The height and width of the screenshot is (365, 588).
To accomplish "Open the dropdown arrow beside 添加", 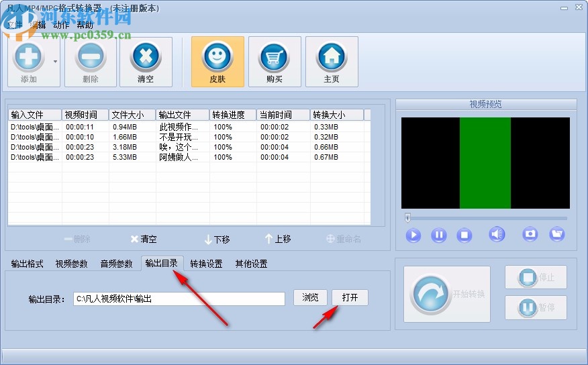I will 56,62.
